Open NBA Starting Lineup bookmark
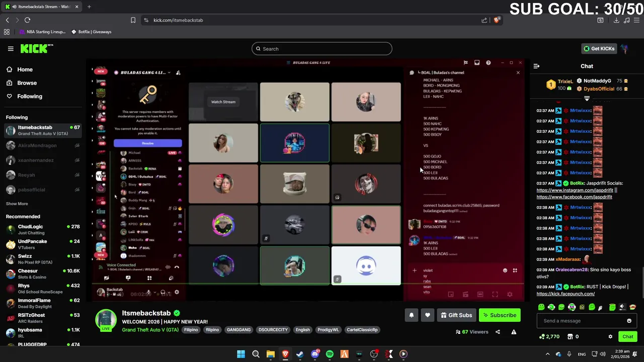Viewport: 644px width, 362px height. [x=42, y=32]
